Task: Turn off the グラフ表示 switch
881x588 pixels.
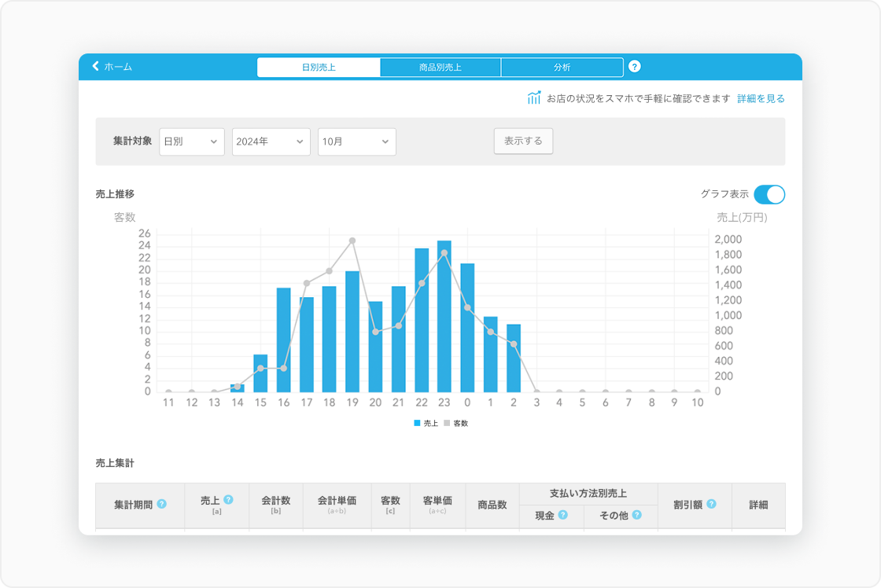Action: click(769, 194)
